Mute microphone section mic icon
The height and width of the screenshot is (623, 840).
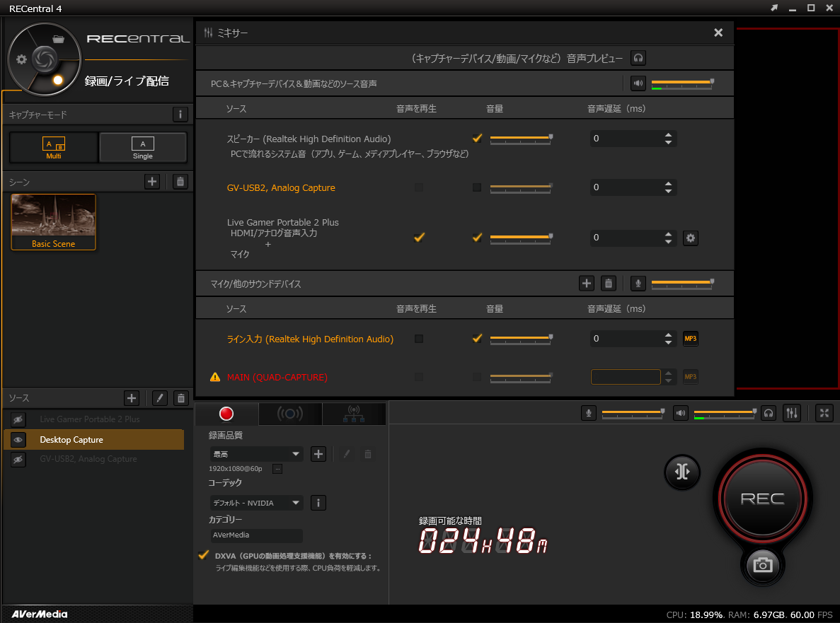(638, 283)
